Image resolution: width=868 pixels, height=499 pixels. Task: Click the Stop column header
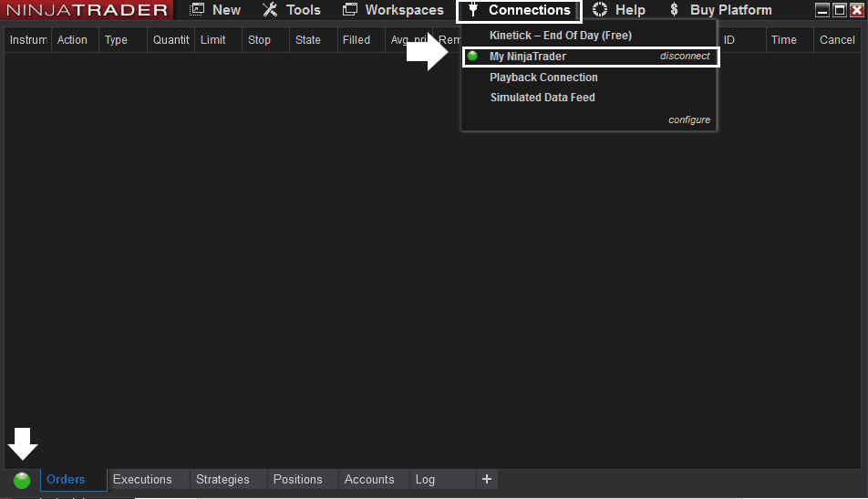pyautogui.click(x=265, y=40)
